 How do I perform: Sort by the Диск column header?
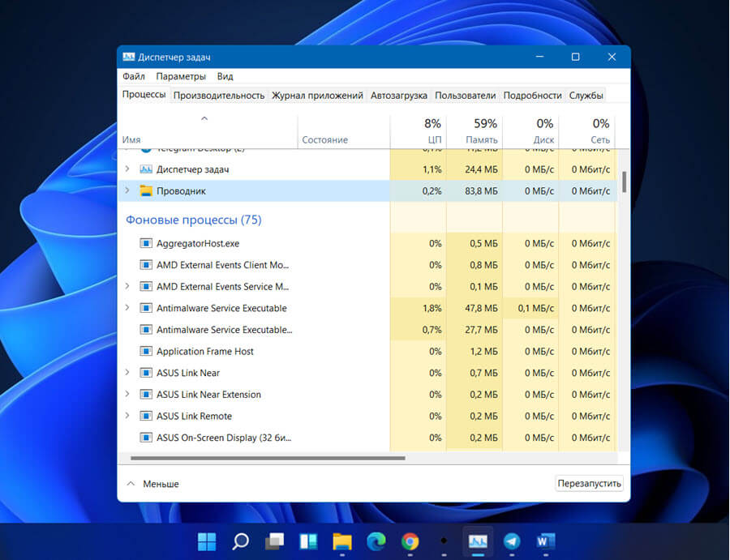530,130
